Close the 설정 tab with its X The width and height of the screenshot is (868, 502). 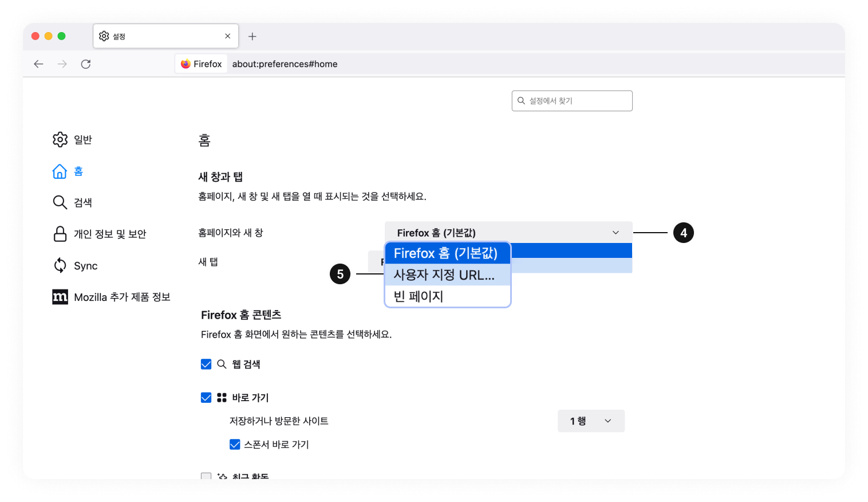pyautogui.click(x=227, y=36)
